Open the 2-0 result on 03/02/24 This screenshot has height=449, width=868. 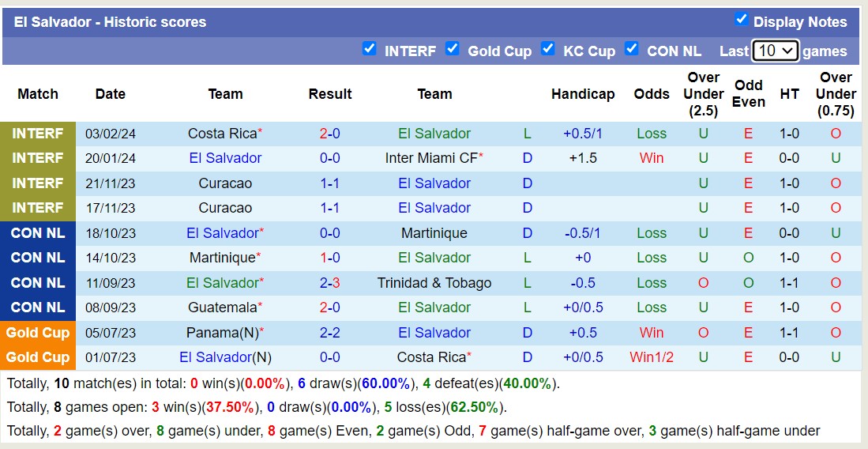[x=329, y=134]
